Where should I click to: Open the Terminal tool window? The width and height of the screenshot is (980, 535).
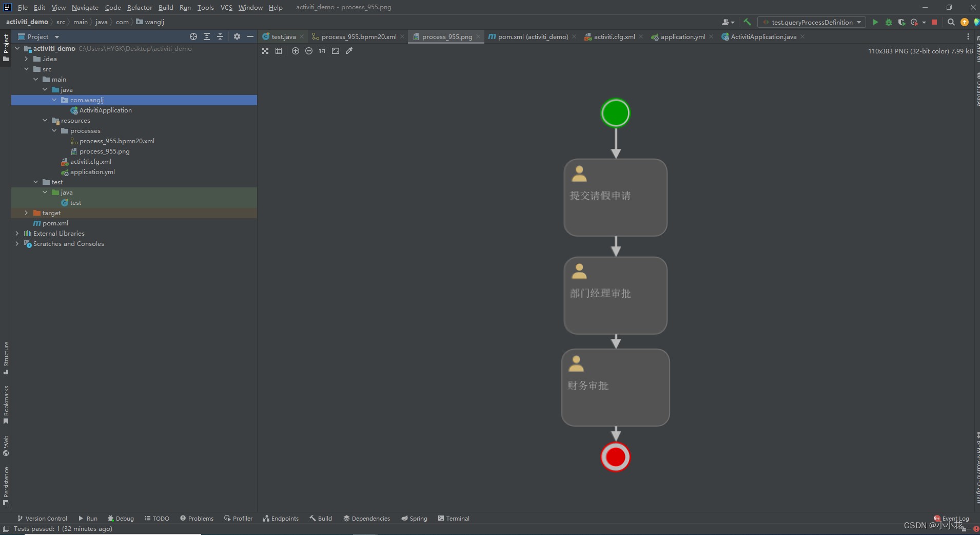454,519
